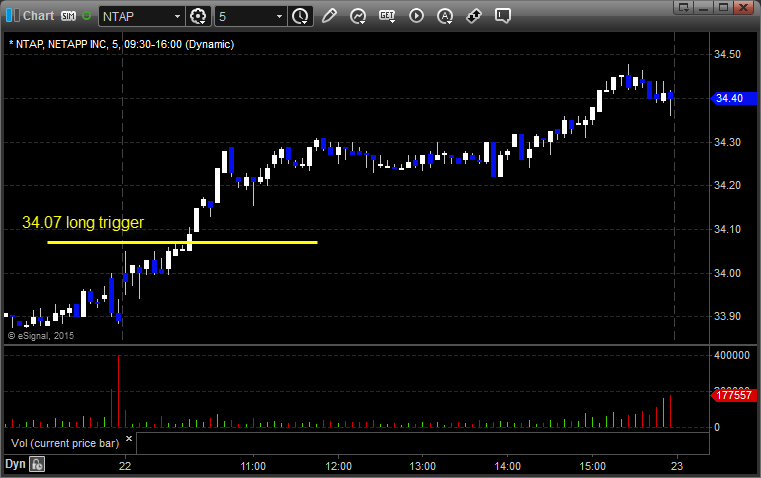
Task: Click the 11:00 time axis label
Action: (253, 466)
